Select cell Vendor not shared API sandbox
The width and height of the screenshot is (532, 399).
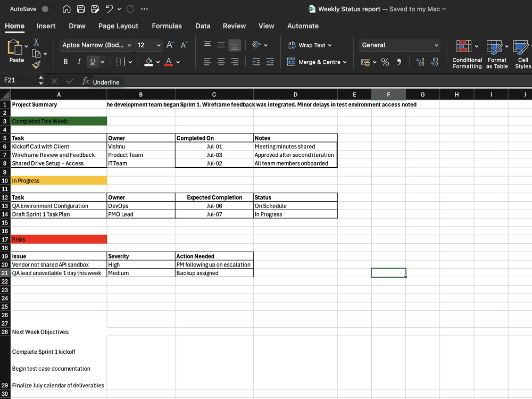point(59,264)
